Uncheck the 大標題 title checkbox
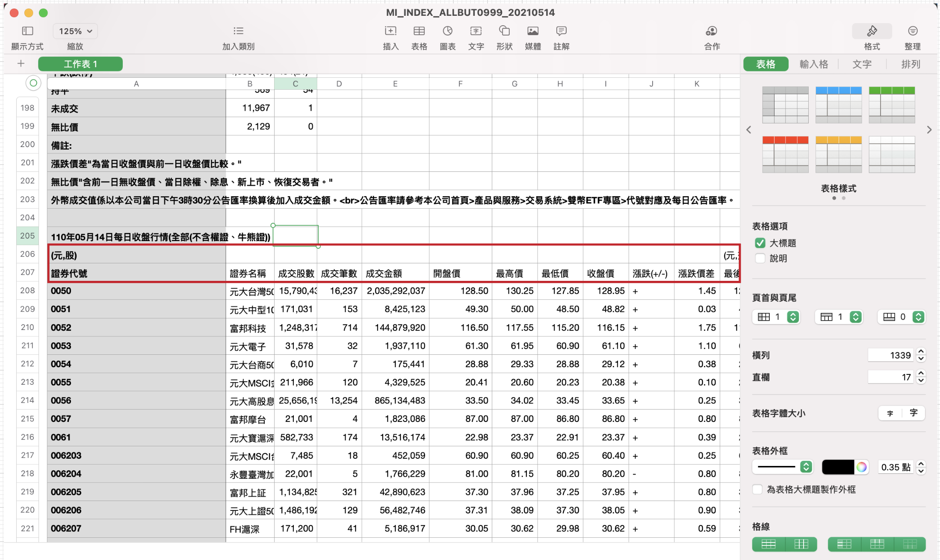This screenshot has height=560, width=940. pyautogui.click(x=760, y=243)
